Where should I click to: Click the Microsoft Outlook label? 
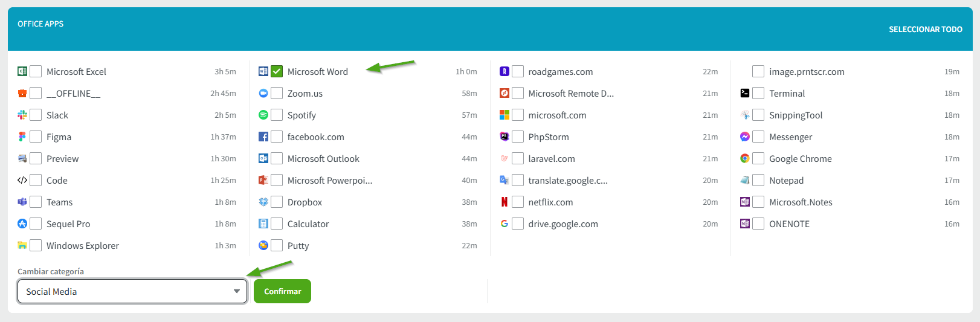point(323,158)
